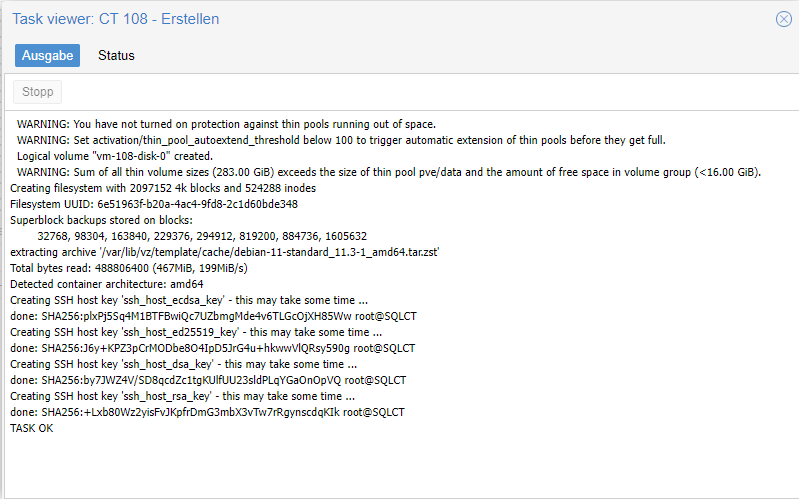Click the ssh_host_ed25519_key creation line
This screenshot has height=499, width=799.
[196, 332]
